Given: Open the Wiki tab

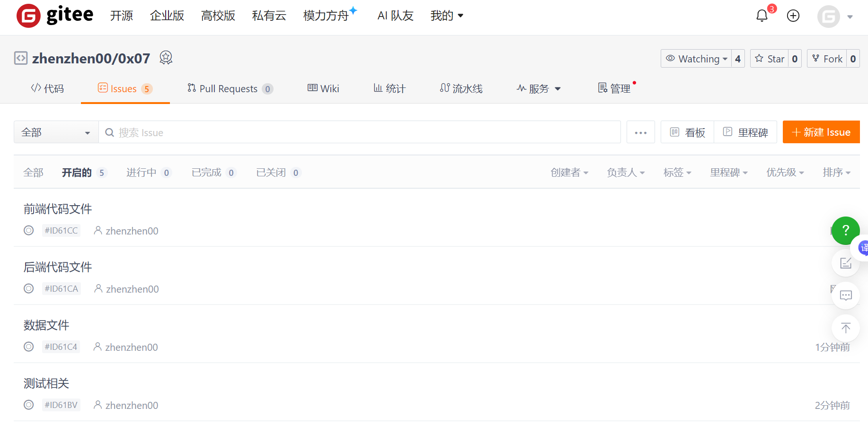Looking at the screenshot, I should [x=323, y=88].
